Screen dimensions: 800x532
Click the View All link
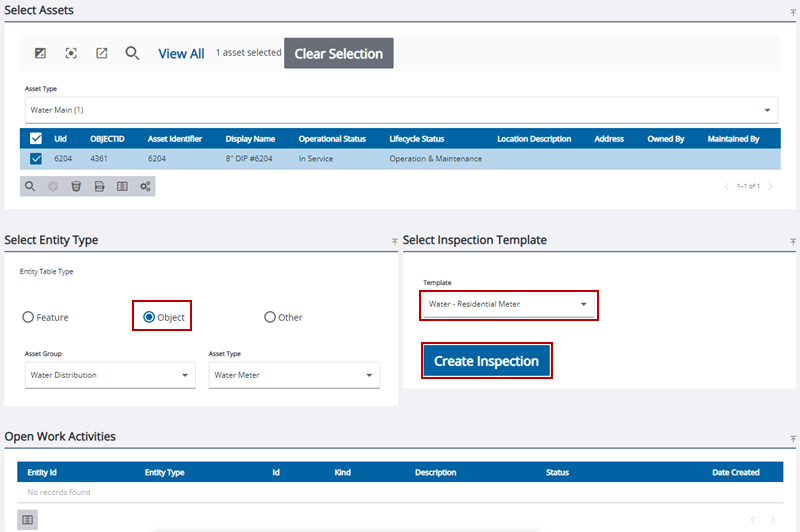[x=181, y=53]
